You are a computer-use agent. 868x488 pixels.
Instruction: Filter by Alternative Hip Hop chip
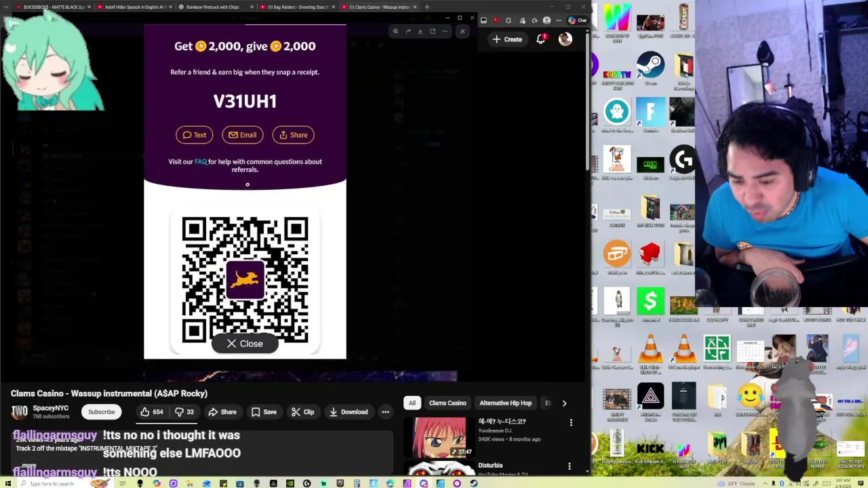pyautogui.click(x=506, y=403)
